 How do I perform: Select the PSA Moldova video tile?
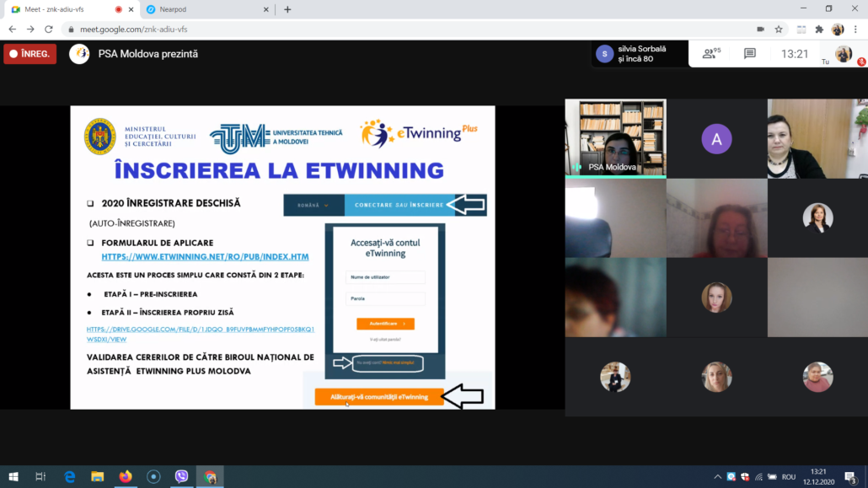615,137
